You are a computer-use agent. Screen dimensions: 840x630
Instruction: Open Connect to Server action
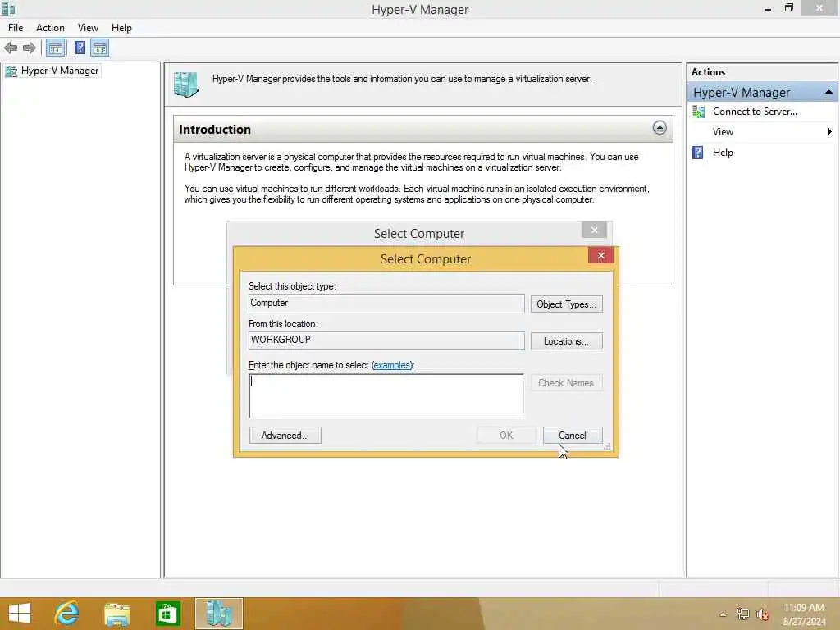(755, 112)
